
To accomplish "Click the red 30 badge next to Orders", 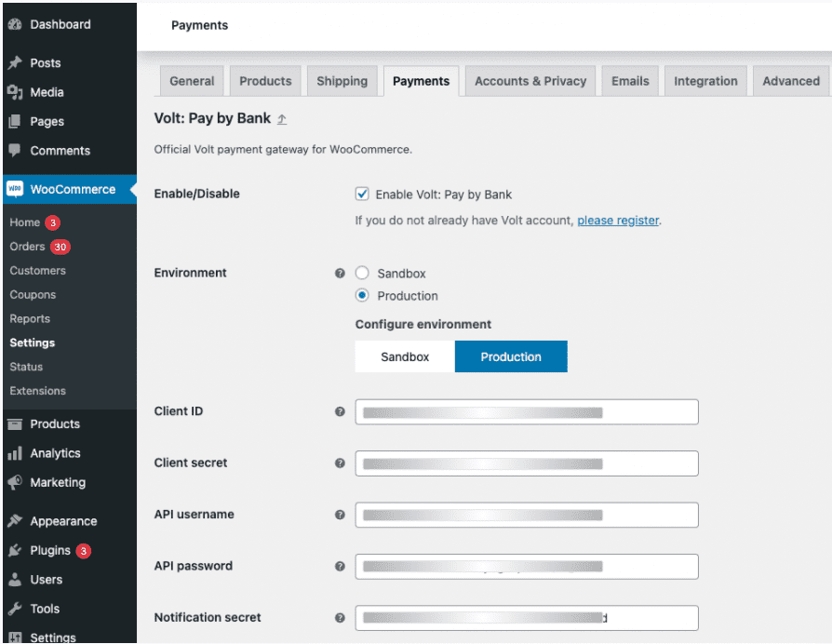I will 60,247.
